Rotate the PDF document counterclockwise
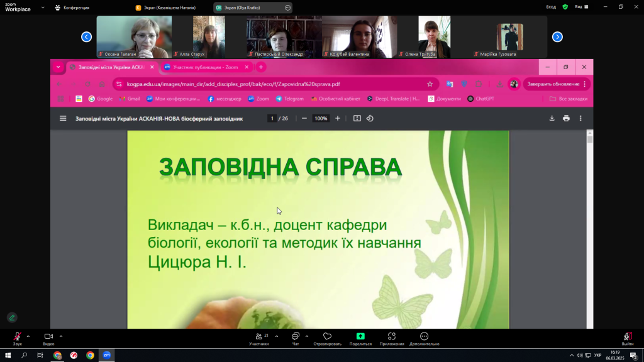The image size is (644, 362). 370,118
